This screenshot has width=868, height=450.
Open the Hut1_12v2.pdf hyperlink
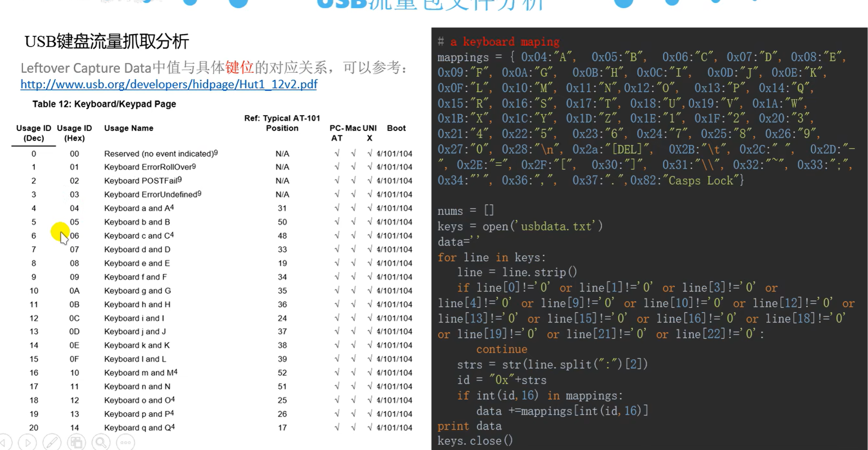click(x=169, y=84)
